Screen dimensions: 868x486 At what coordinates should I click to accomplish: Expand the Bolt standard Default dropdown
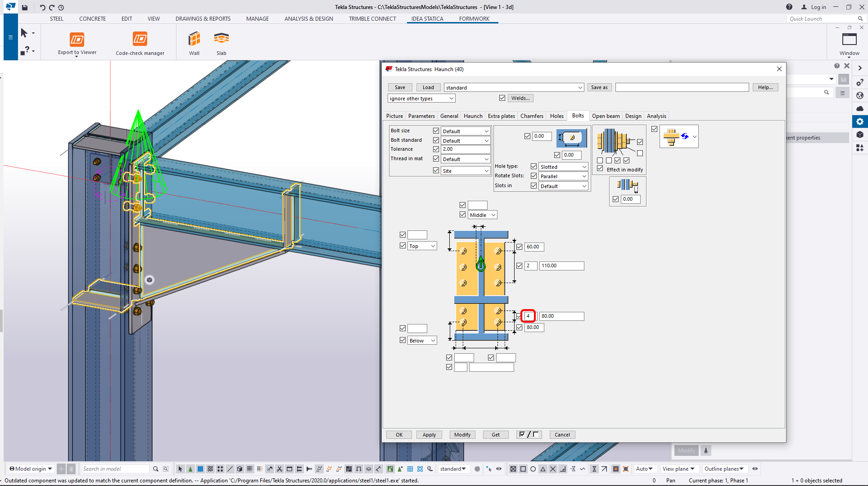pos(466,141)
